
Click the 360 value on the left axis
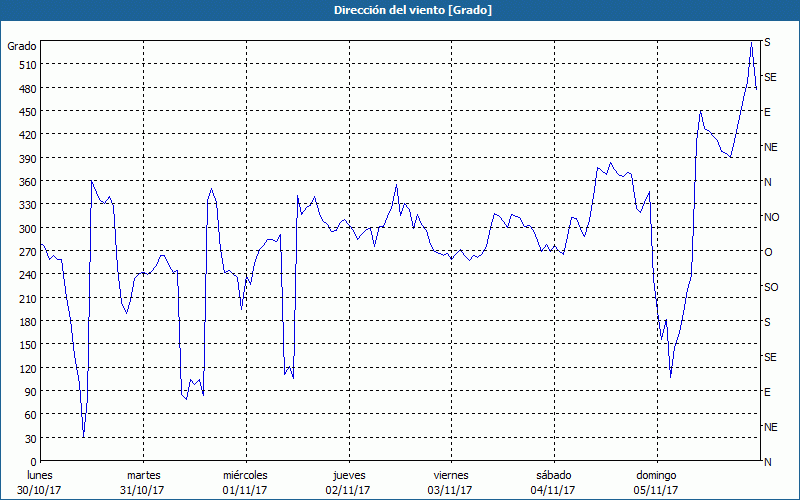click(24, 182)
